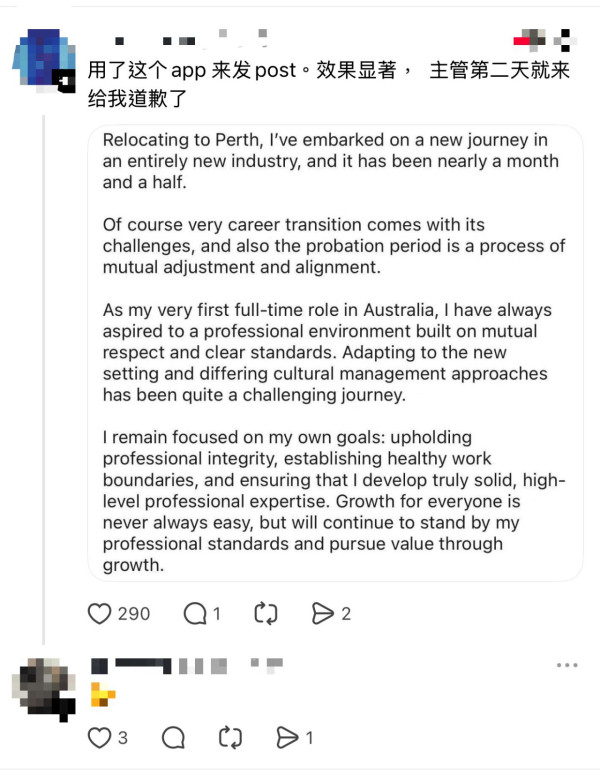Image resolution: width=600 pixels, height=782 pixels.
Task: Click the comment count 1 on main post
Action: (x=217, y=613)
